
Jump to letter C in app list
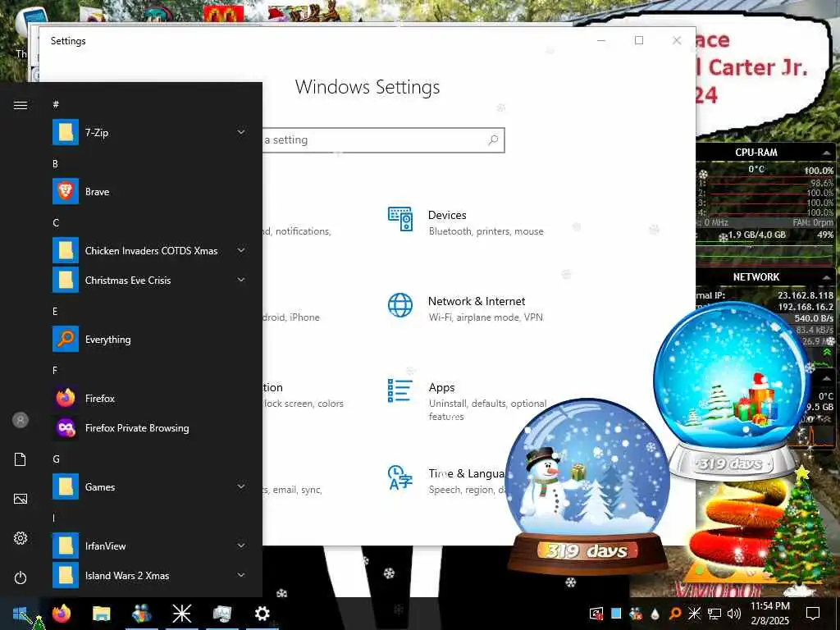coord(56,223)
